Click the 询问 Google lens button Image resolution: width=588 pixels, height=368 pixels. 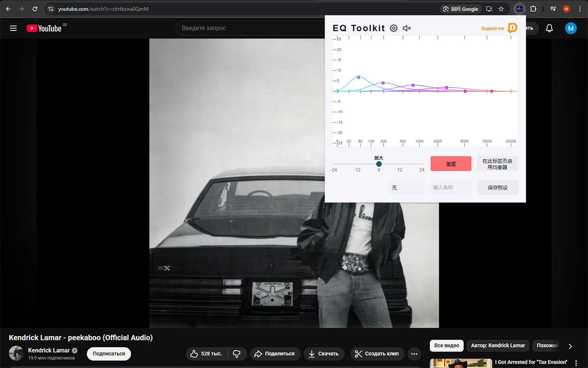(x=460, y=9)
